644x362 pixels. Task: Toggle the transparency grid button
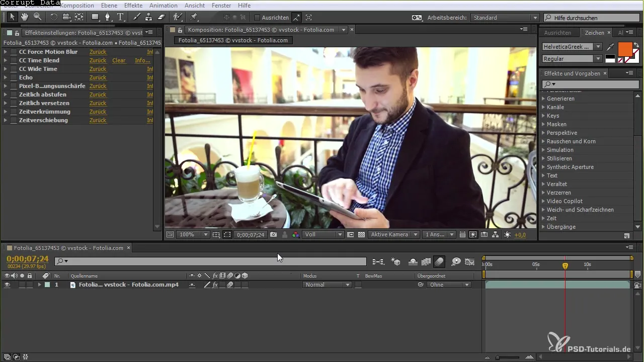click(x=361, y=235)
